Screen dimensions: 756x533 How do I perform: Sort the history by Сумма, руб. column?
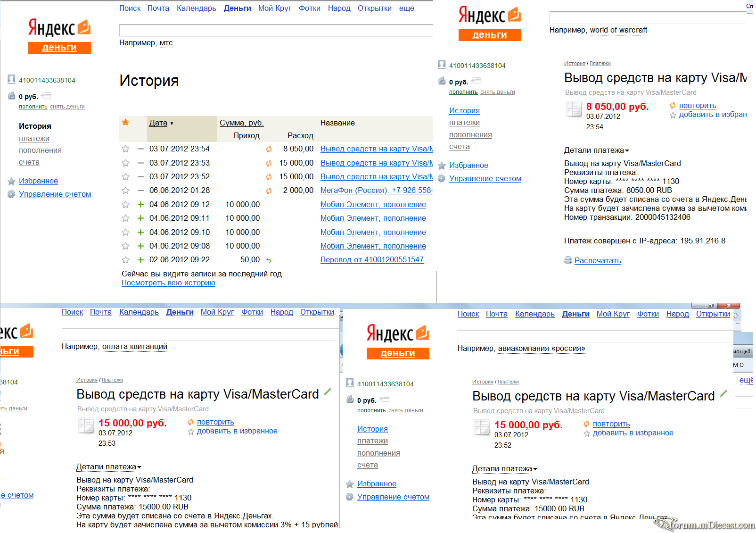click(241, 123)
